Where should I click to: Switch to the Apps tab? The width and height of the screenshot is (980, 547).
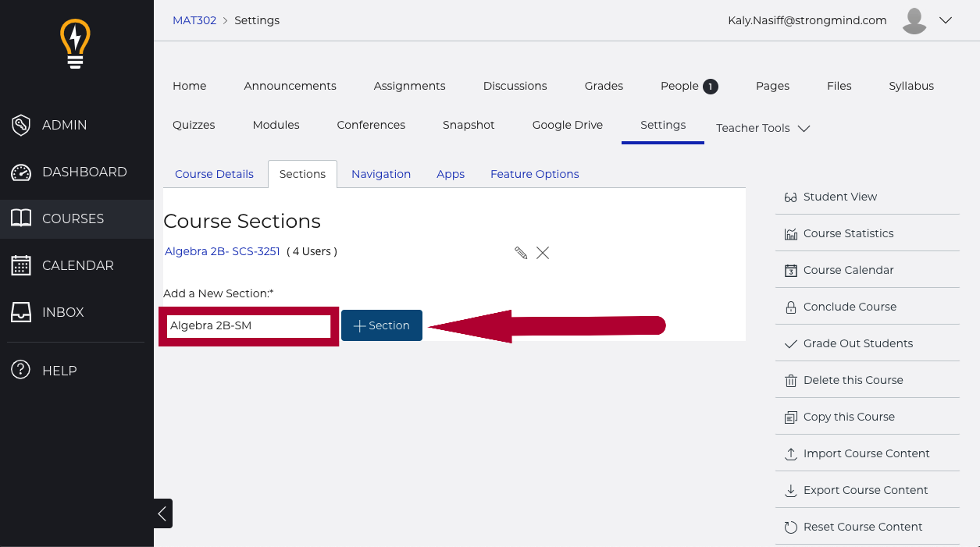click(451, 174)
